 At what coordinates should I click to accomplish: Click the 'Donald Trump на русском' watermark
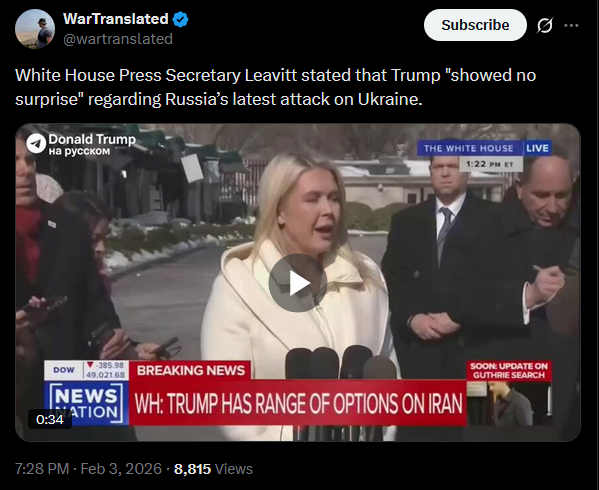point(81,144)
